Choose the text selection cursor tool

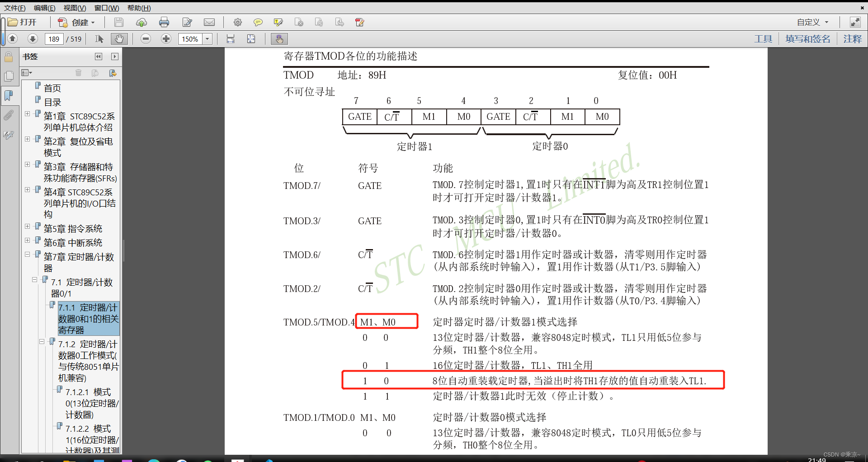click(x=99, y=39)
